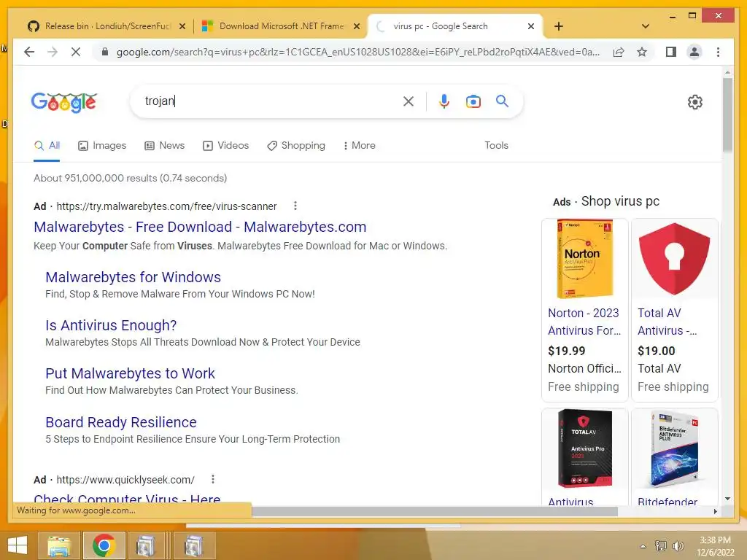The width and height of the screenshot is (747, 560).
Task: Open Google quick settings gear
Action: coord(695,102)
